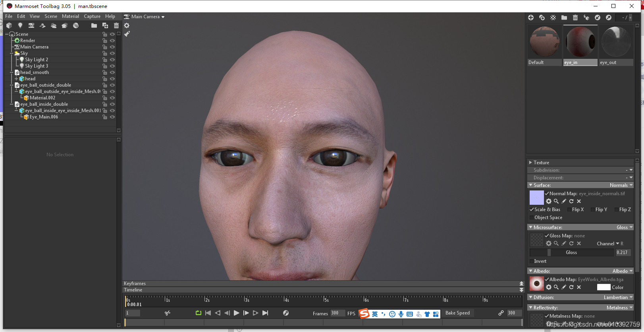
Task: Hide the head_smooth object with eye icon
Action: coord(112,72)
